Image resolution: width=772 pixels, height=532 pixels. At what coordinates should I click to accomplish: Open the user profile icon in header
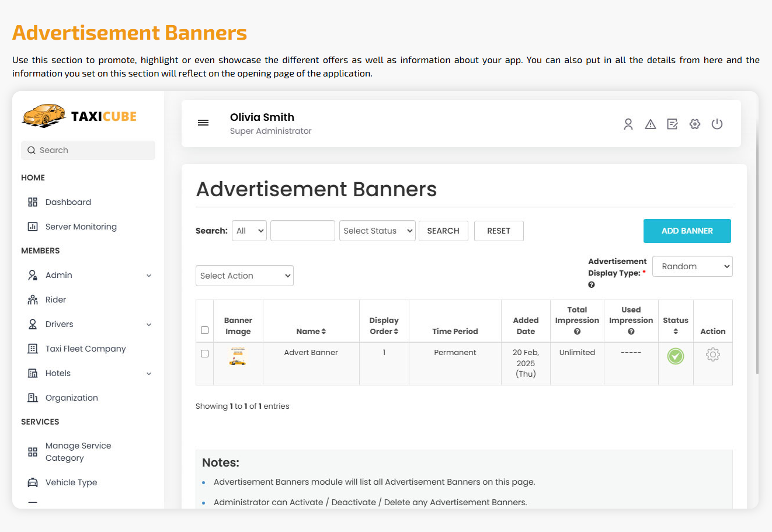coord(628,124)
